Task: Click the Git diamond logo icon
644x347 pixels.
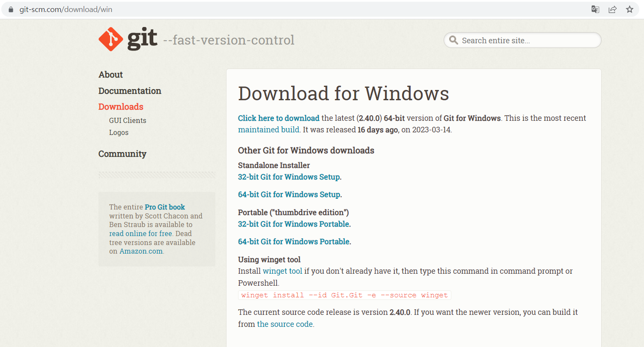Action: pyautogui.click(x=111, y=39)
